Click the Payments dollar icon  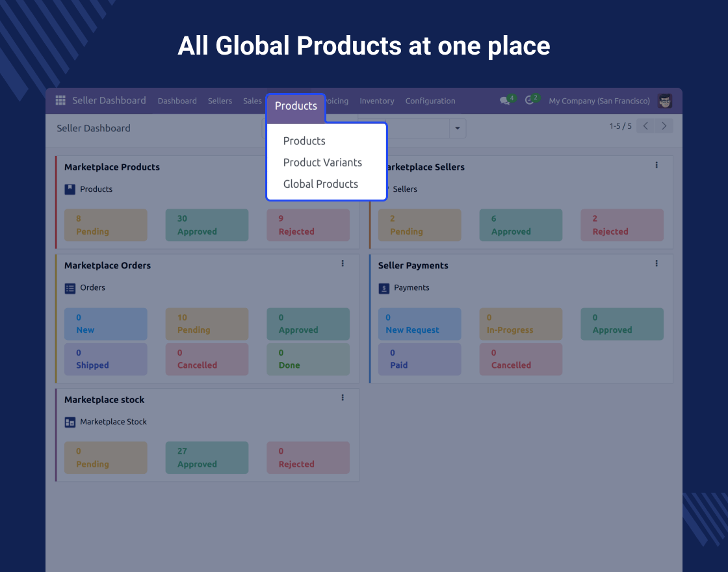click(x=384, y=289)
